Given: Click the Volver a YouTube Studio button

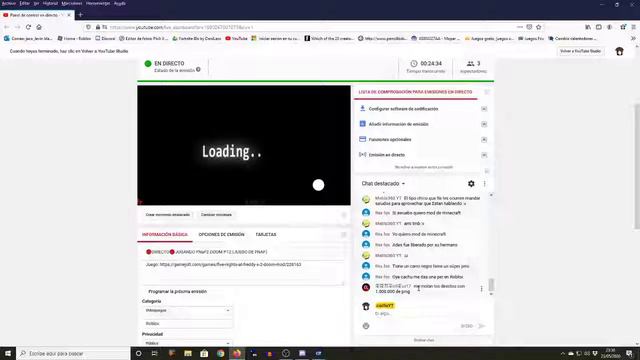Looking at the screenshot, I should [580, 51].
